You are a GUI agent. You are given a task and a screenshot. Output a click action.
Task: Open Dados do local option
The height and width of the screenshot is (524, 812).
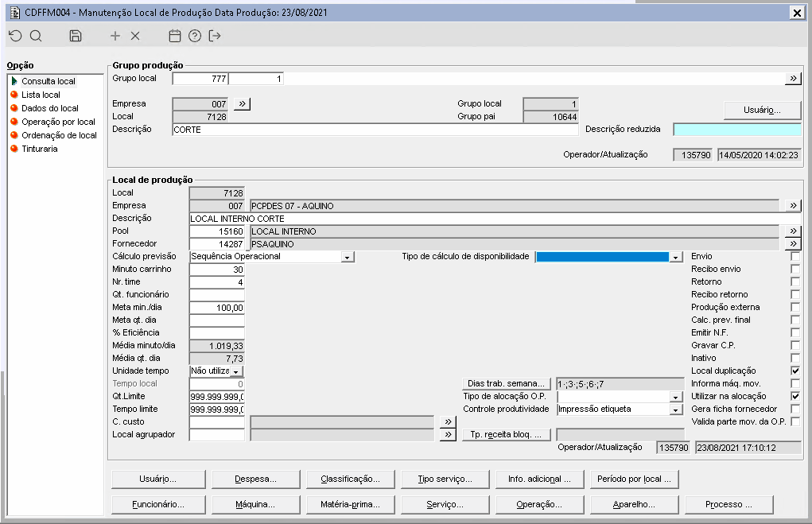[x=50, y=108]
